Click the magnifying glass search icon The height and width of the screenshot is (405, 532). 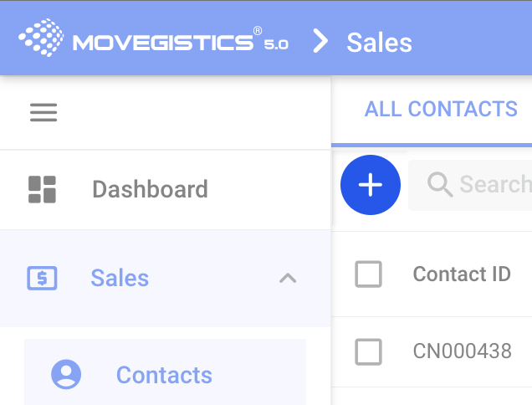pos(440,185)
